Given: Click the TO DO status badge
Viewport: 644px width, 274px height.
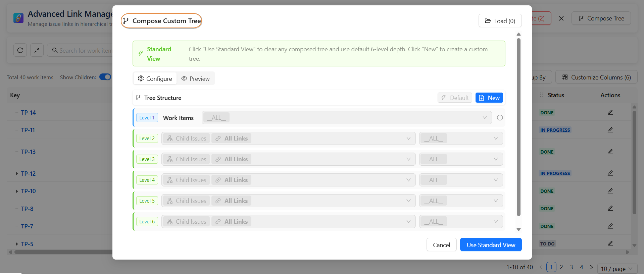Looking at the screenshot, I should click(x=547, y=244).
